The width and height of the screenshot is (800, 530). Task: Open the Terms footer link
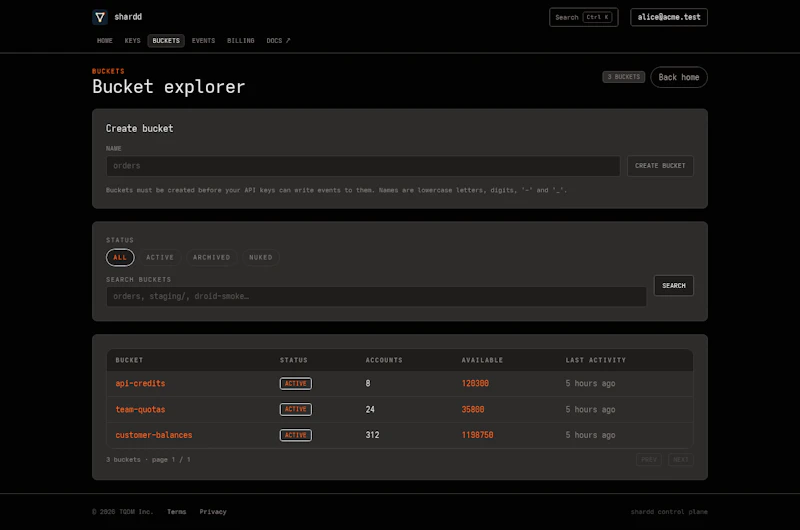tap(177, 512)
